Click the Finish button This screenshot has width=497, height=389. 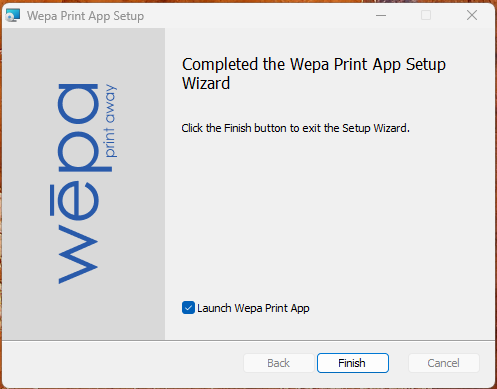click(353, 363)
